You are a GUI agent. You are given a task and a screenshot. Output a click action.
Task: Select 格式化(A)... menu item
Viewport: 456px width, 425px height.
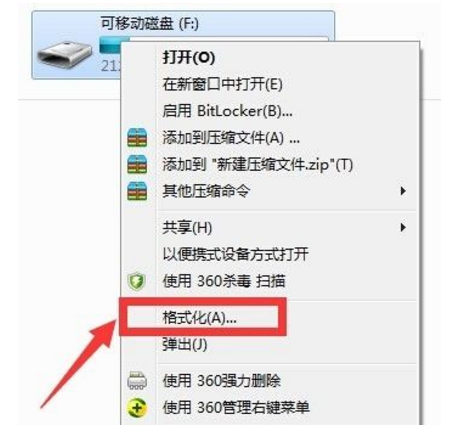200,317
